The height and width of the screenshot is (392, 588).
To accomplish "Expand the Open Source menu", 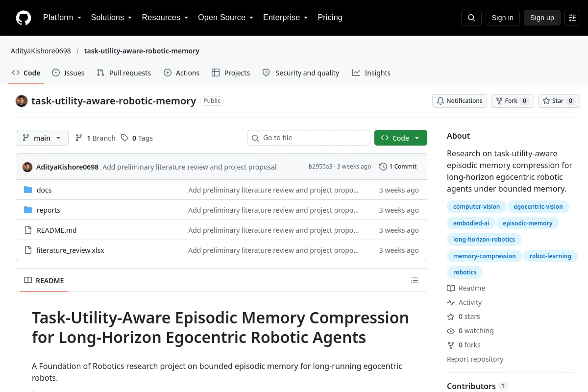I will point(225,18).
